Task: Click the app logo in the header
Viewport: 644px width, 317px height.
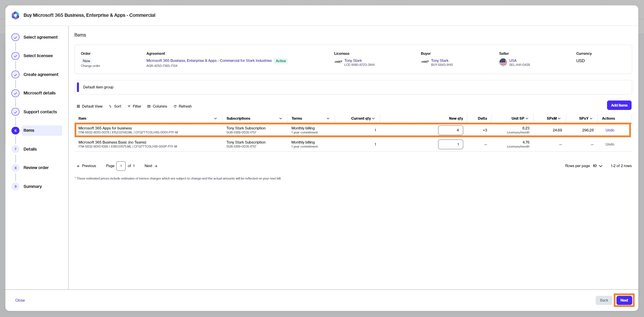Action: point(15,15)
